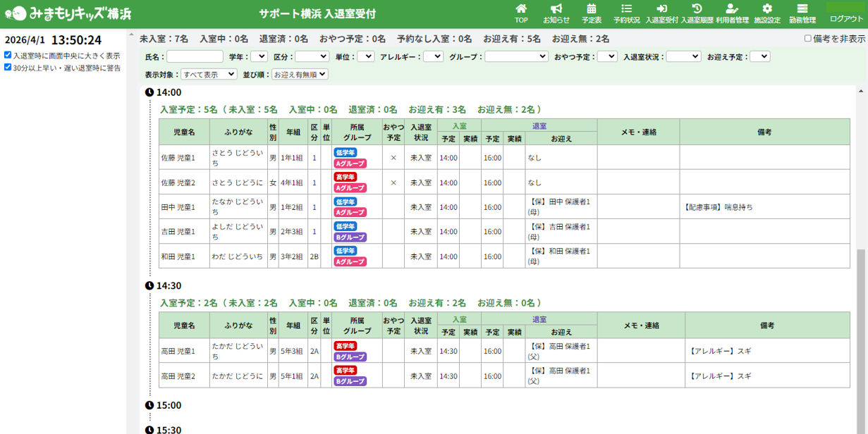
Task: Toggle 入退室時に画面中央に大きく表示 checkbox
Action: click(8, 55)
